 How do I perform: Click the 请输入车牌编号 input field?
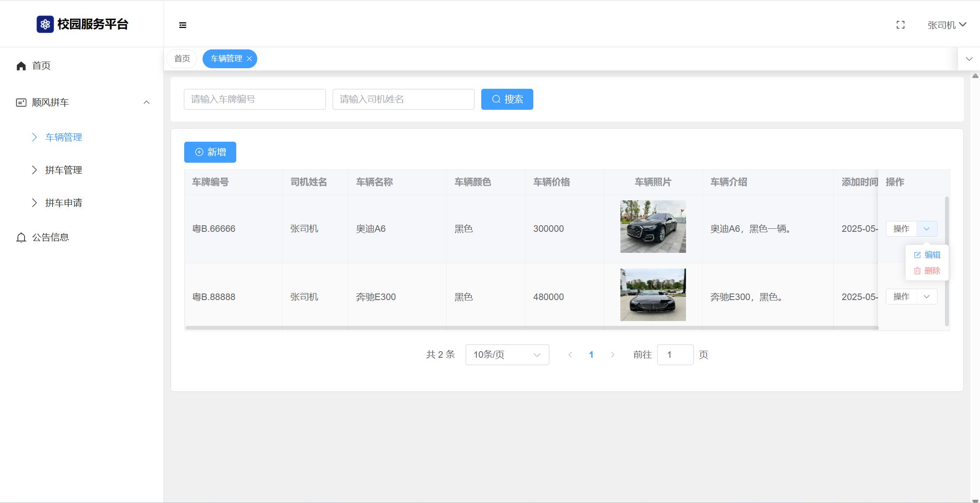click(255, 99)
